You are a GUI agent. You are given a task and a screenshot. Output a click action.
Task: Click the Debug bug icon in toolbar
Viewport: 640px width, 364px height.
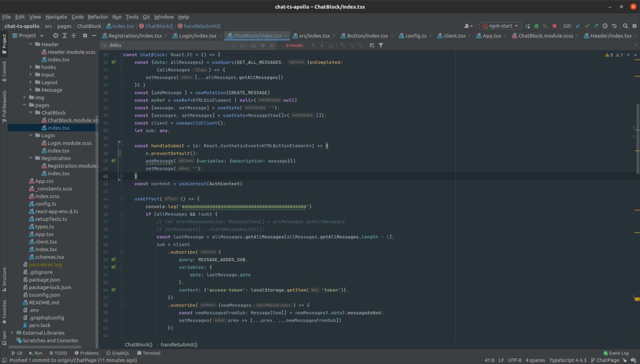[536, 26]
